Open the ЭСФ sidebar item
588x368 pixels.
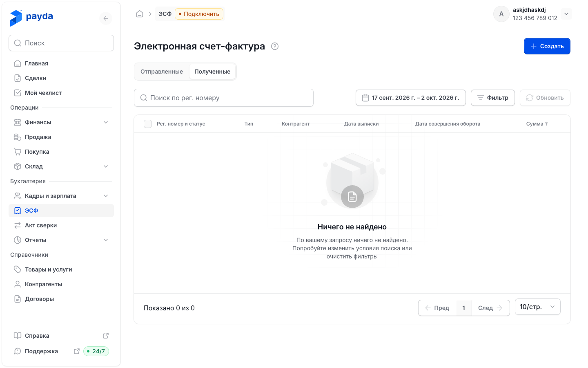[61, 211]
